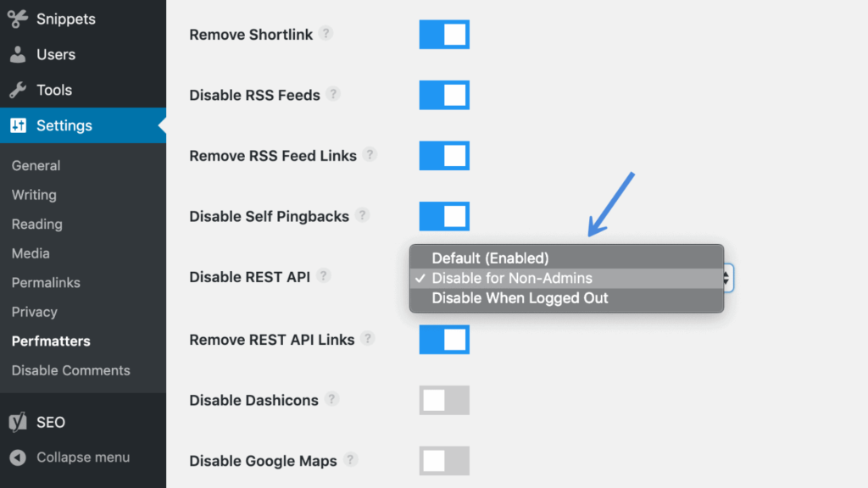Click help icon beside Remove Shortlink
Image resolution: width=868 pixels, height=488 pixels.
point(325,34)
